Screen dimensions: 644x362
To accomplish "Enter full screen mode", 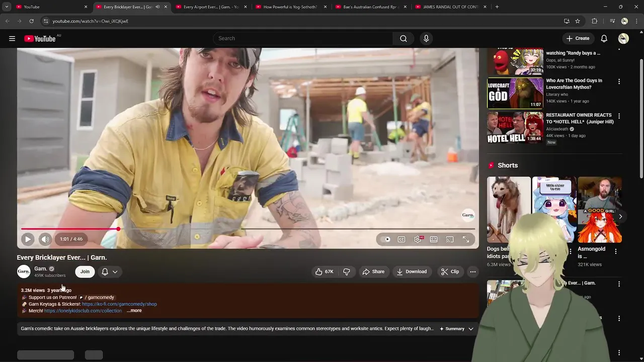I will 466,239.
